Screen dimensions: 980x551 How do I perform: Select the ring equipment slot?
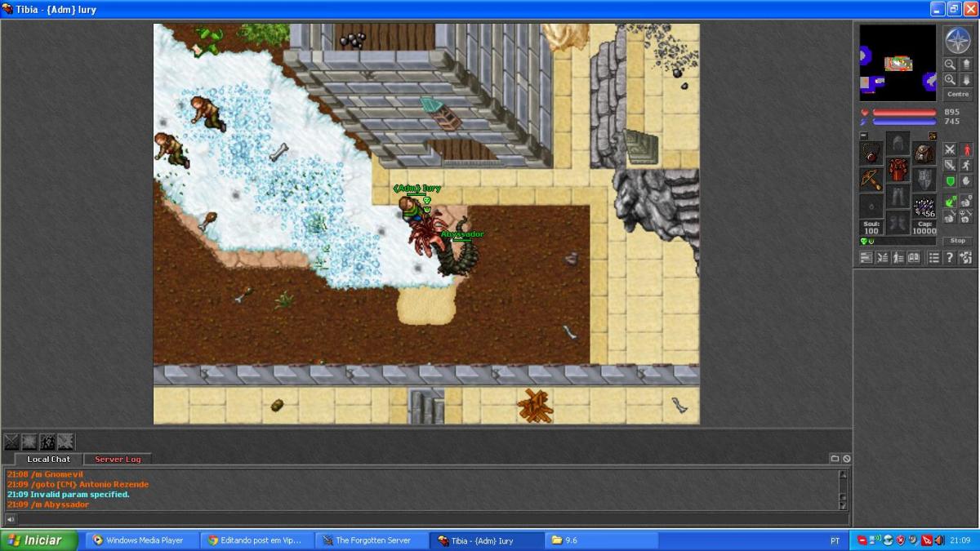click(x=871, y=207)
